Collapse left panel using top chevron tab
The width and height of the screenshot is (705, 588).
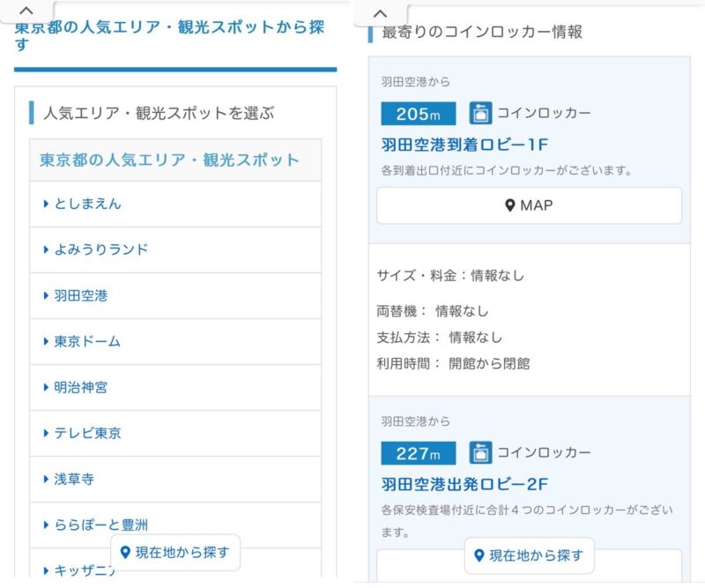click(x=26, y=11)
